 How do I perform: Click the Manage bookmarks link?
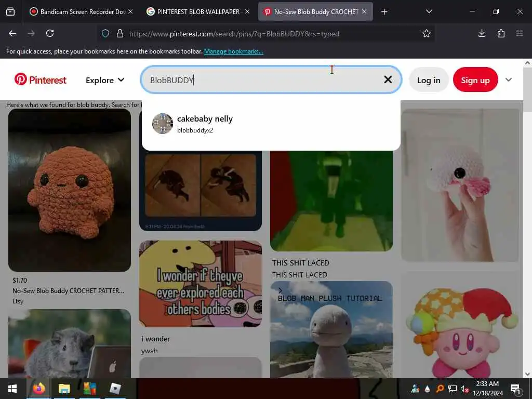(233, 51)
